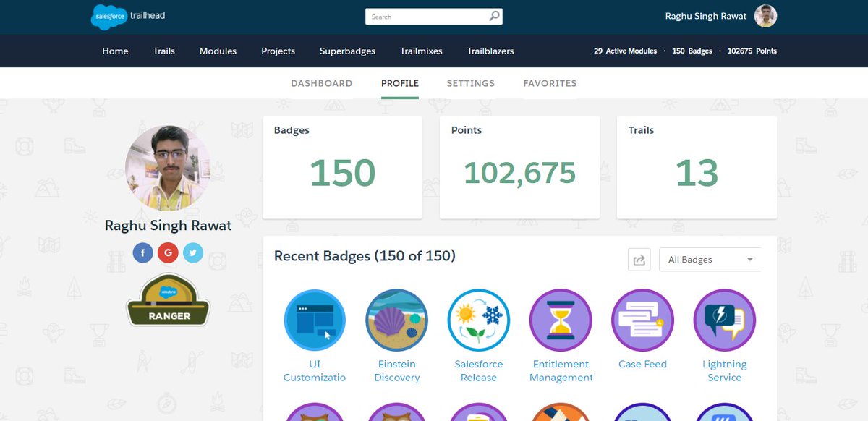Open the user avatar in header
This screenshot has height=421, width=868.
[765, 16]
